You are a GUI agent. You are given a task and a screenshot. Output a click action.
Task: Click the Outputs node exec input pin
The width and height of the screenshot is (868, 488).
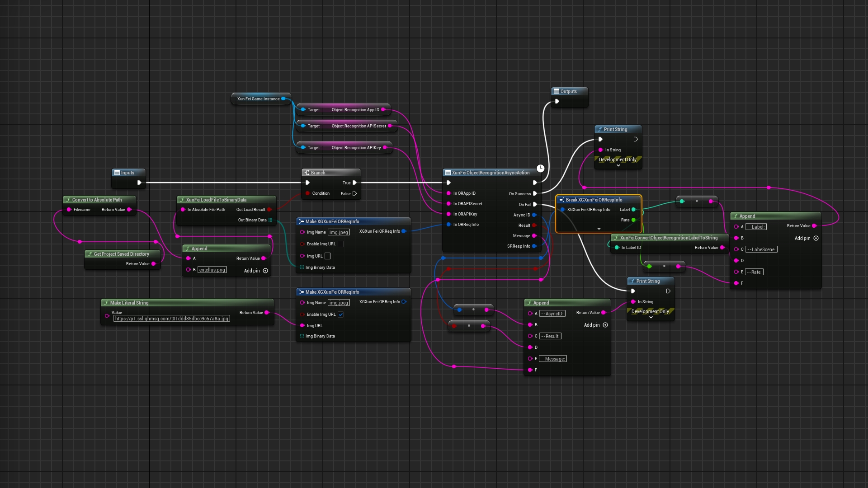(557, 101)
